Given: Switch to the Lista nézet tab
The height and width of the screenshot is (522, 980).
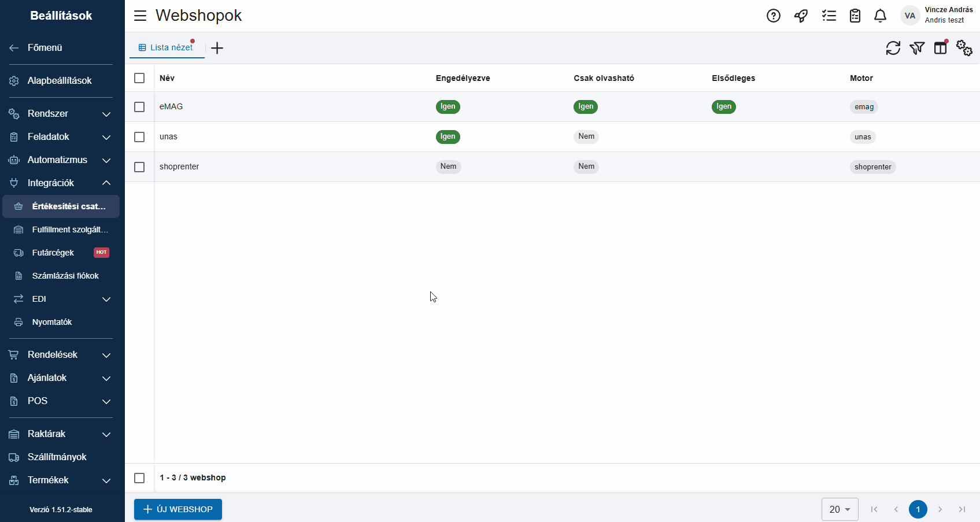Looking at the screenshot, I should (167, 47).
